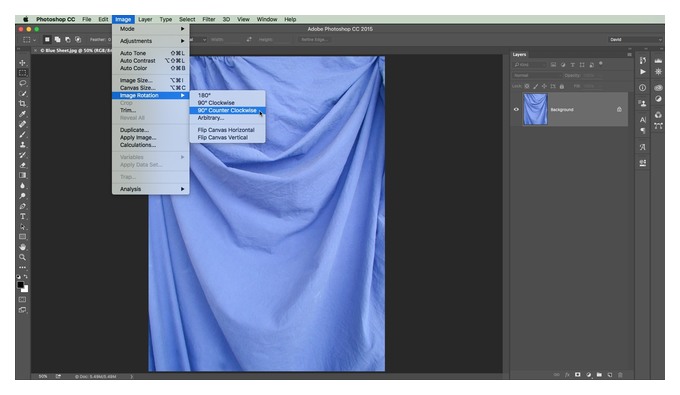Create new fill or adjustment layer
Screen dimensions: 680x395
[x=588, y=375]
